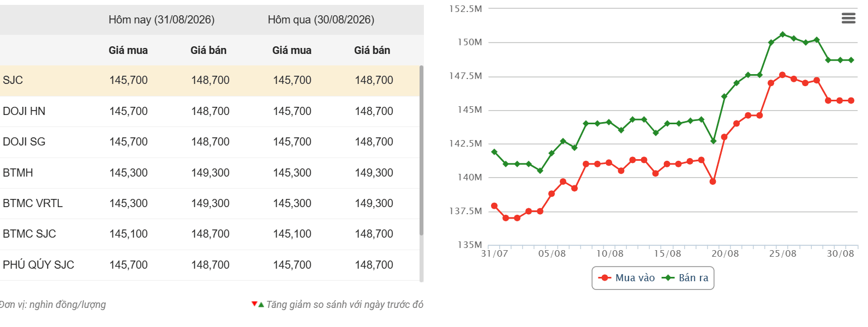Click SJC today's sell price 148,700
This screenshot has height=327, width=868.
211,80
